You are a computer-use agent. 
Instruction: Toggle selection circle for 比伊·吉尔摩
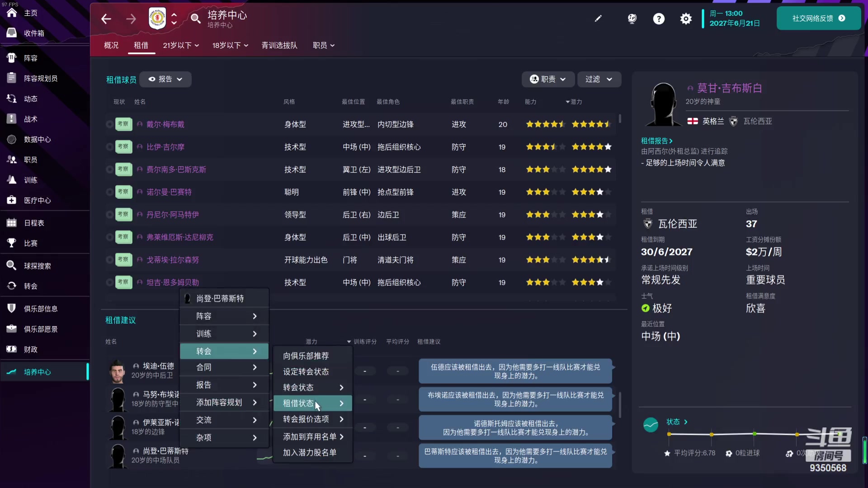[109, 147]
